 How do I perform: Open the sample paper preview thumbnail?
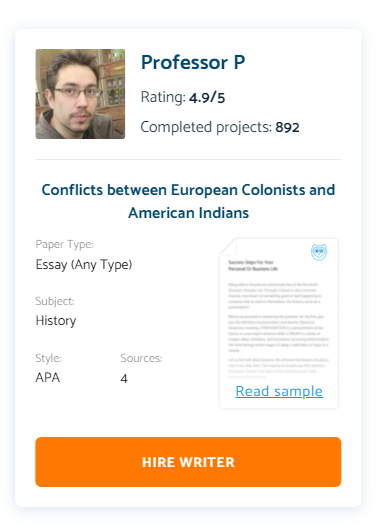pyautogui.click(x=279, y=323)
